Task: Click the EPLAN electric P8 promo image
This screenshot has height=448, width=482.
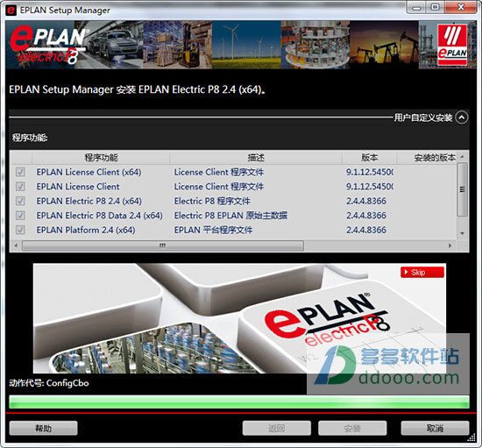Action: click(239, 318)
